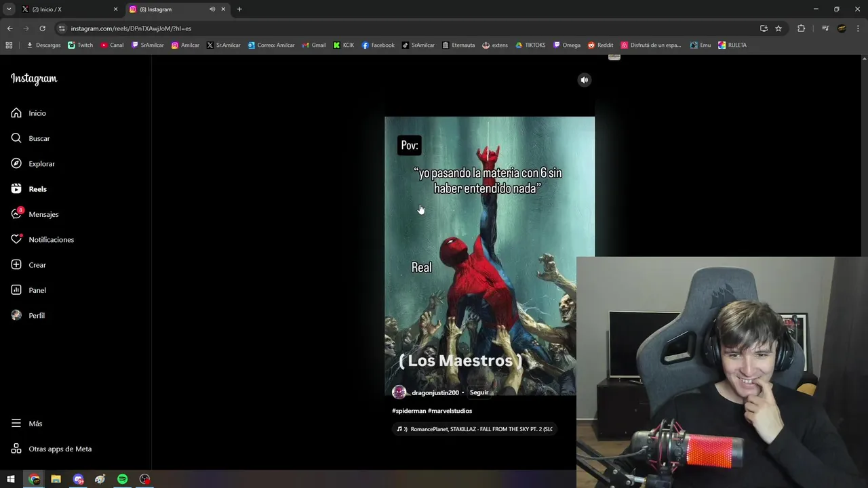Click the Instagram logo wordmark
Screen dimensions: 868x488
(x=34, y=79)
